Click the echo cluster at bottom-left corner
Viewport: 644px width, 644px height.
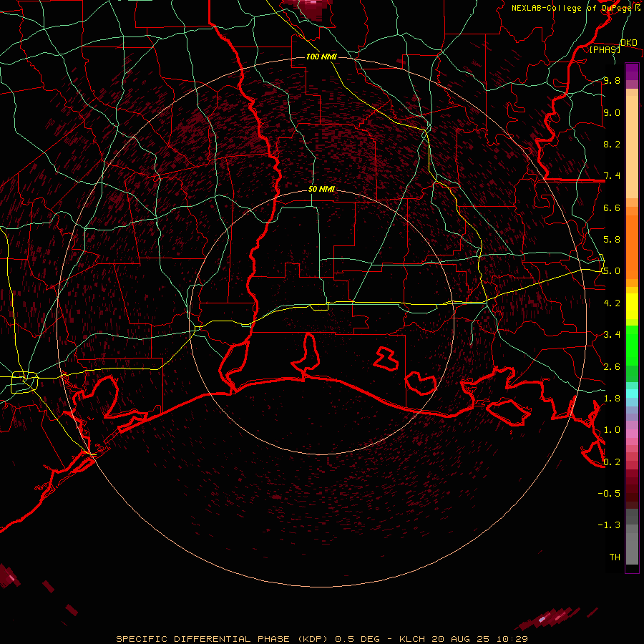pyautogui.click(x=9, y=576)
